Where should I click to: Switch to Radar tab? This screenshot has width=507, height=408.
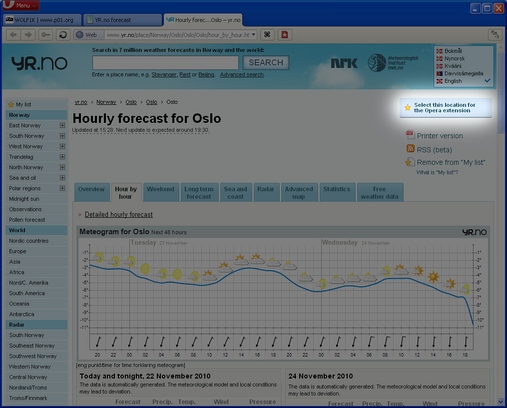coord(266,192)
